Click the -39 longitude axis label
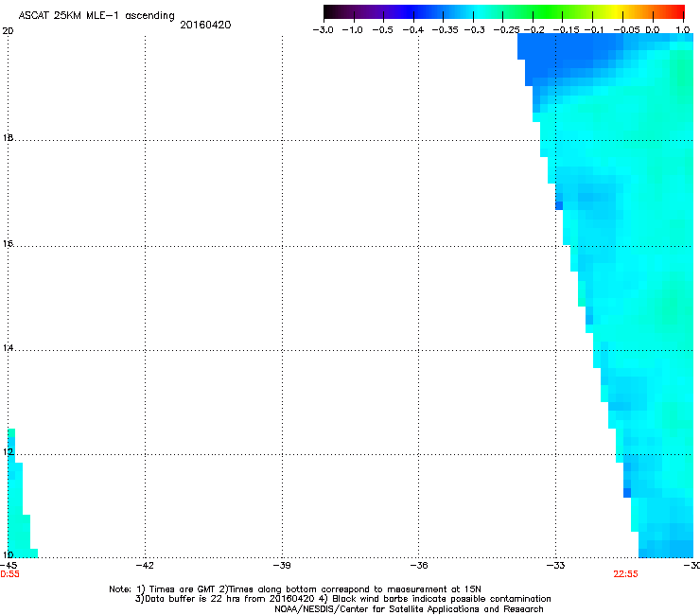This screenshot has height=615, width=700. [x=282, y=566]
